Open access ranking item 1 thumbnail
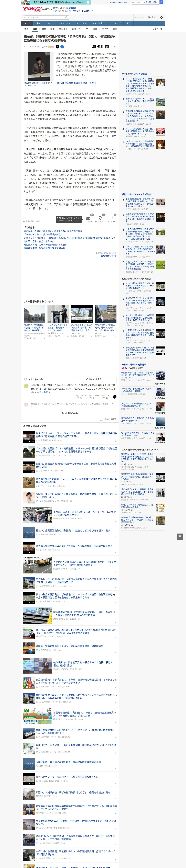This screenshot has height=868, width=186. [160, 82]
